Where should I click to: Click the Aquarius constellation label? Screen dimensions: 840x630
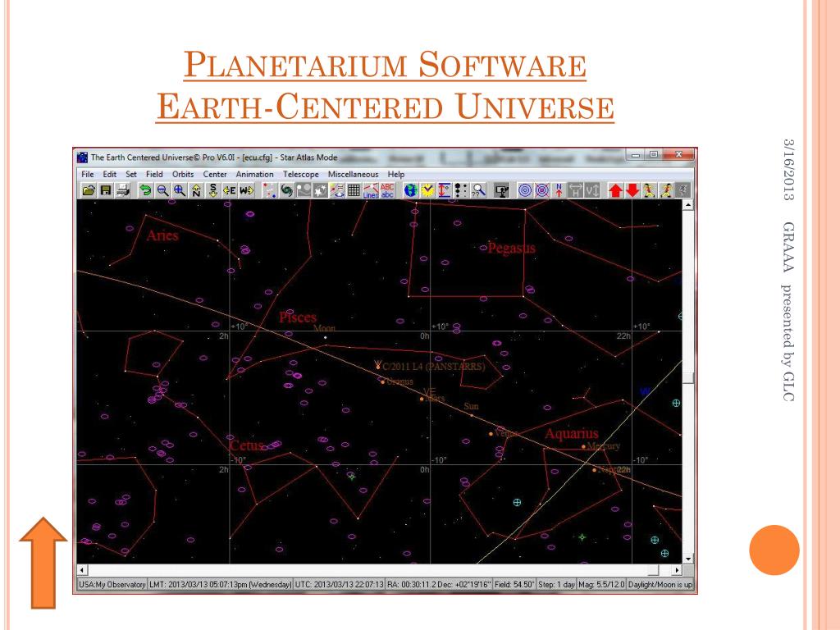[571, 433]
